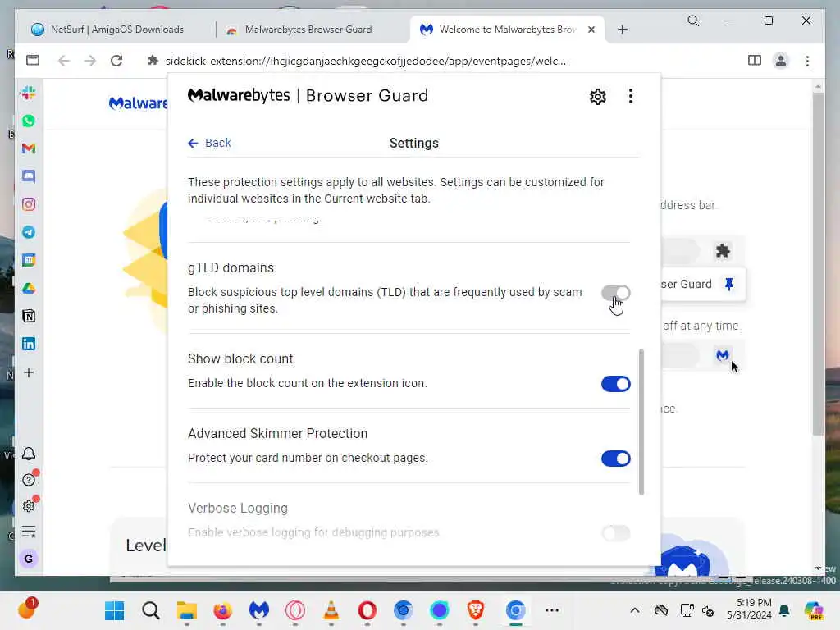Toggle gTLD domains blocking switch
The height and width of the screenshot is (630, 840).
click(615, 293)
